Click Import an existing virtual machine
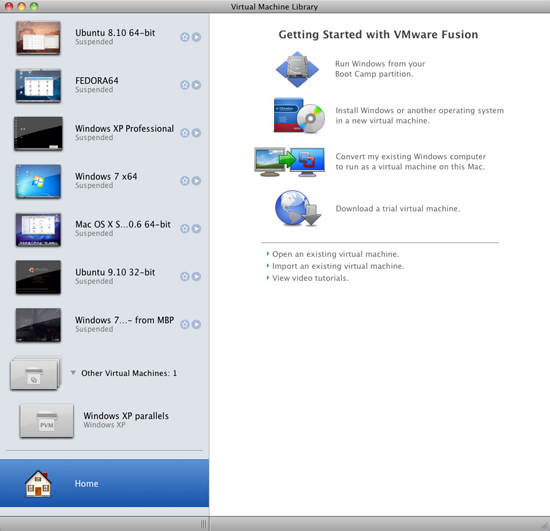Viewport: 550px width, 531px height. [x=338, y=266]
